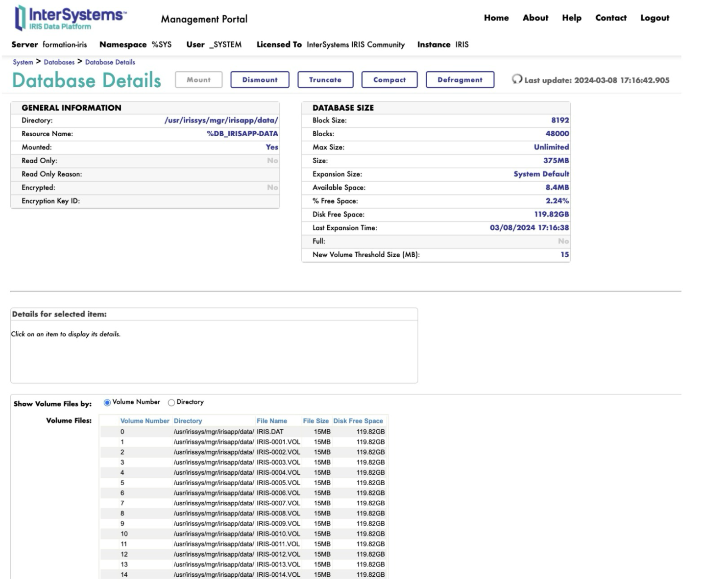The height and width of the screenshot is (588, 703).
Task: Sort by File Size column header
Action: pyautogui.click(x=315, y=421)
